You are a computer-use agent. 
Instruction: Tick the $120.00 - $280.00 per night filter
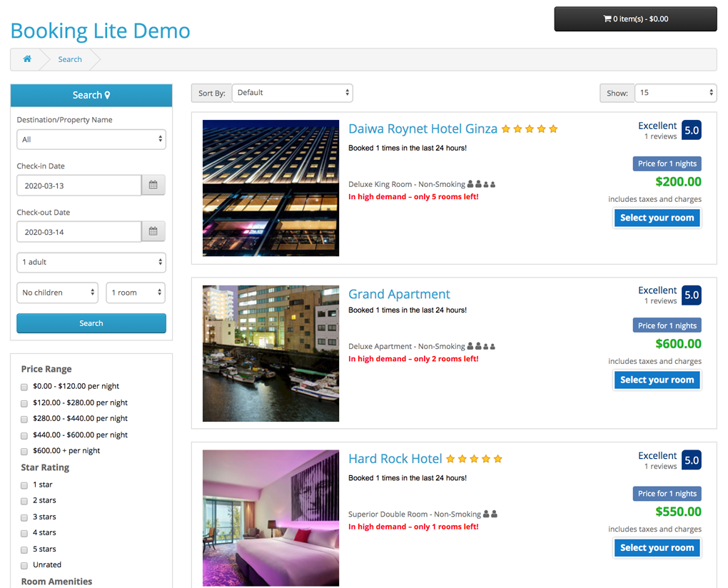click(24, 403)
